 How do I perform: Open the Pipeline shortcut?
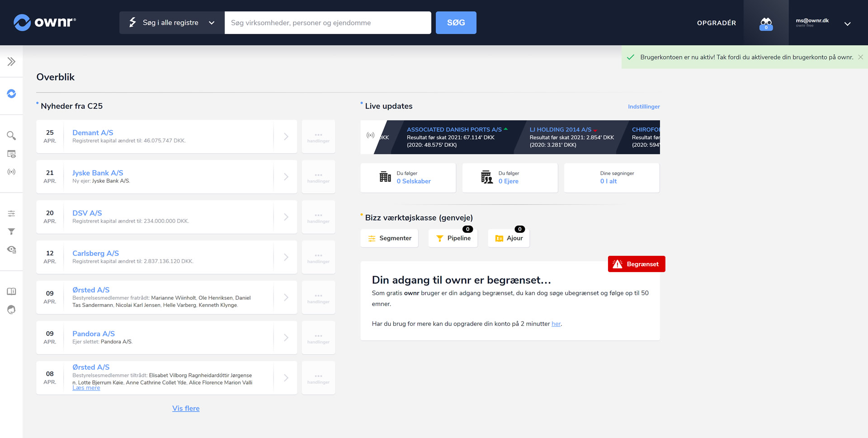(453, 238)
